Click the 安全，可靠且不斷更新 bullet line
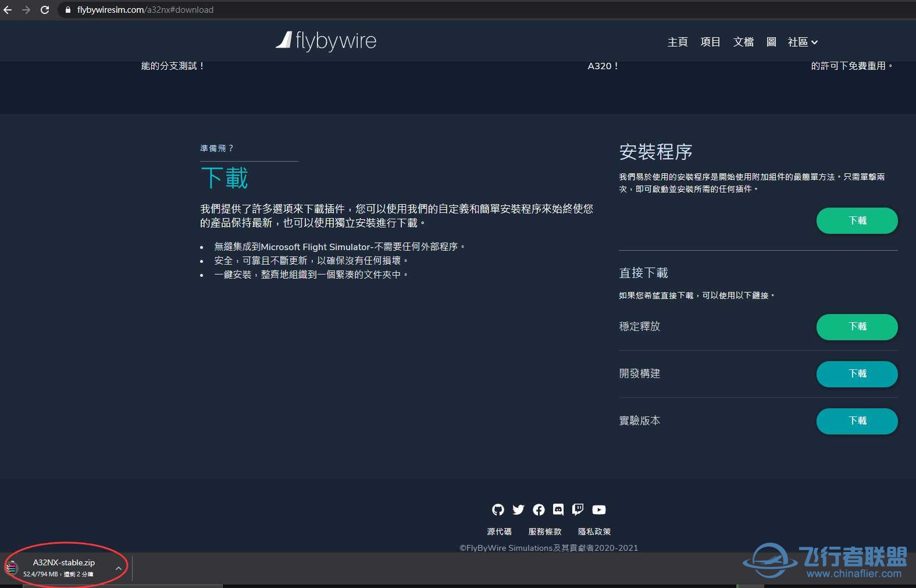Viewport: 916px width, 588px height. [311, 261]
